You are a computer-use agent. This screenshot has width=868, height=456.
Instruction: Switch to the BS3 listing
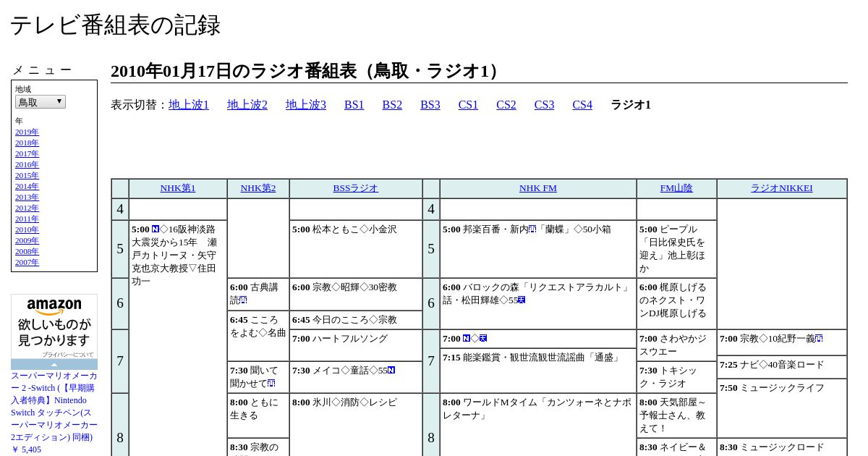[430, 105]
